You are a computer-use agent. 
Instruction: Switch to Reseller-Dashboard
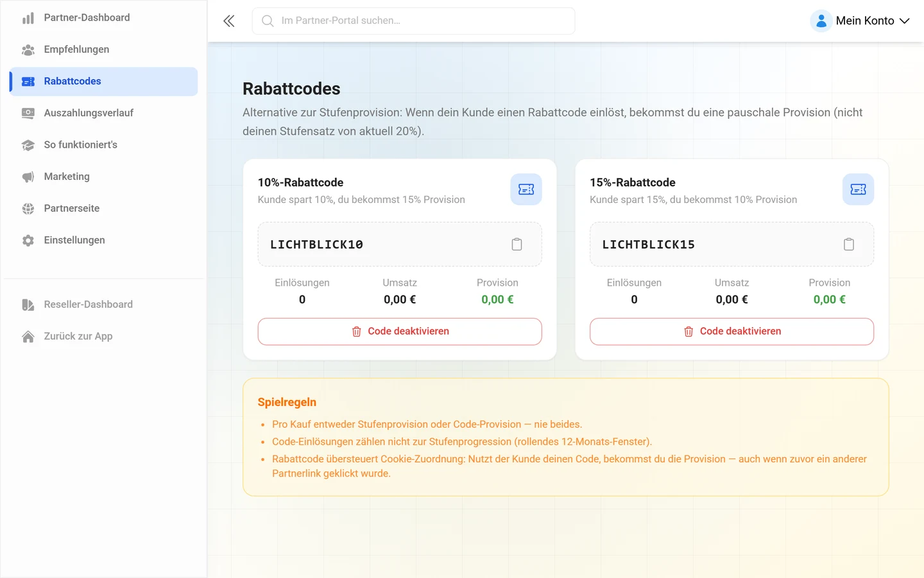(103, 304)
